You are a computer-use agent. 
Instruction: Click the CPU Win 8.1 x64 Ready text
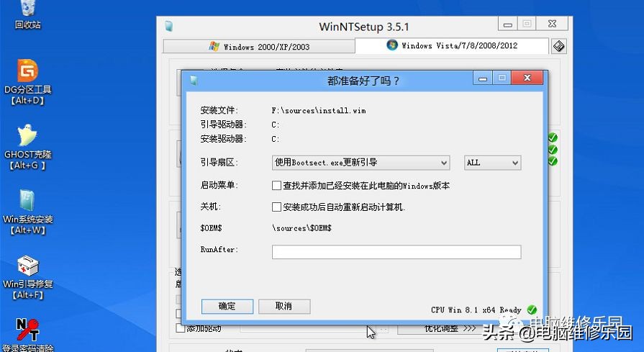(x=476, y=310)
